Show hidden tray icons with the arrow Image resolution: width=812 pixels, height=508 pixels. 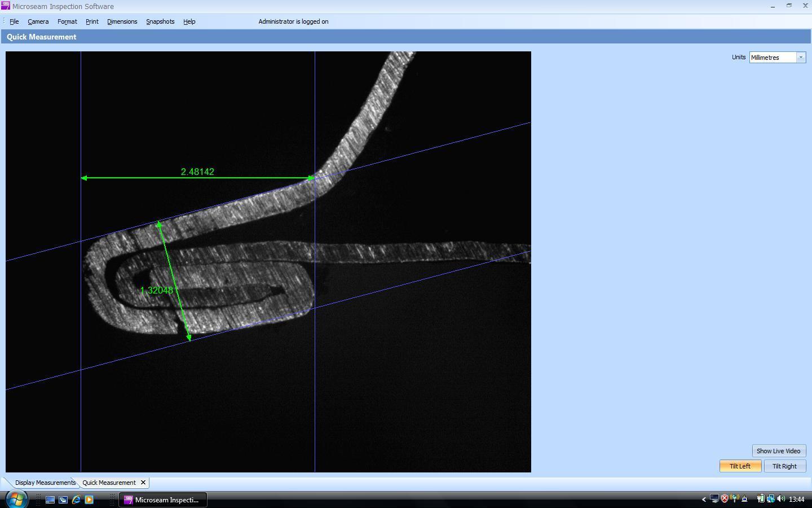pyautogui.click(x=704, y=500)
